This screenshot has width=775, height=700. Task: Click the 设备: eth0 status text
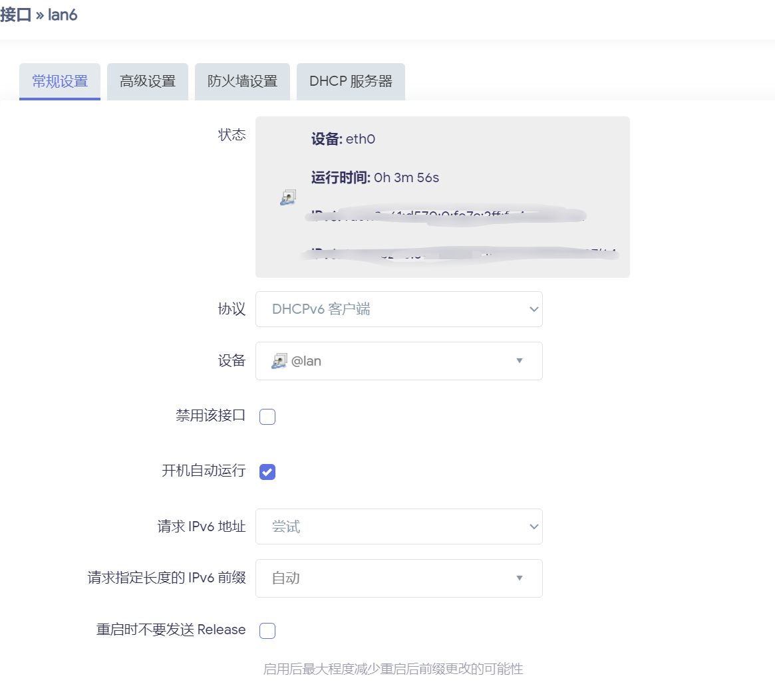(x=343, y=139)
